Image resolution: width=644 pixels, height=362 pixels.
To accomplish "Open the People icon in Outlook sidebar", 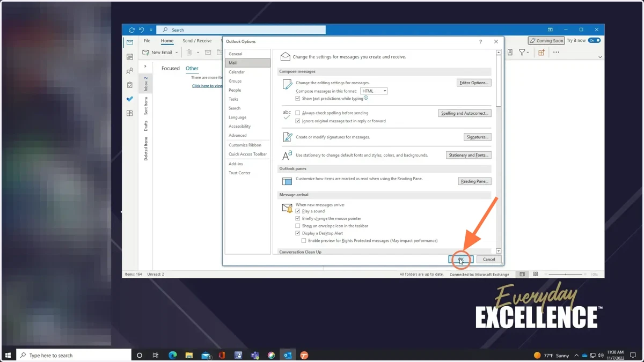I will 130,71.
